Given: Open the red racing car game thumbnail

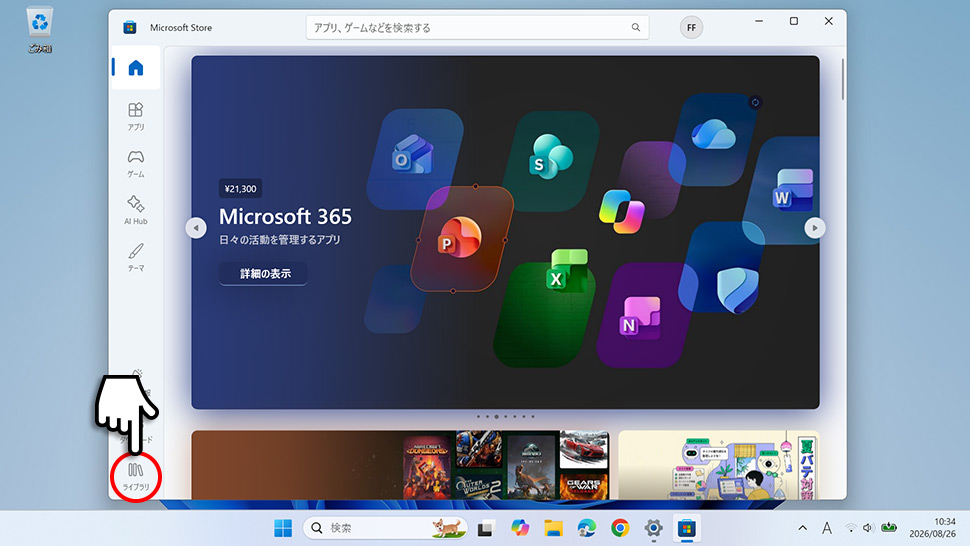Looking at the screenshot, I should tap(584, 450).
